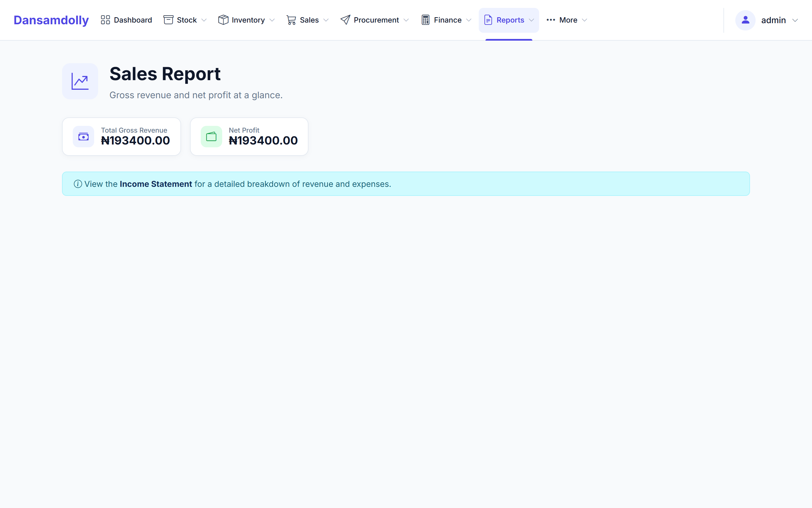Click the Dashboard grid icon
Image resolution: width=812 pixels, height=508 pixels.
(x=105, y=20)
